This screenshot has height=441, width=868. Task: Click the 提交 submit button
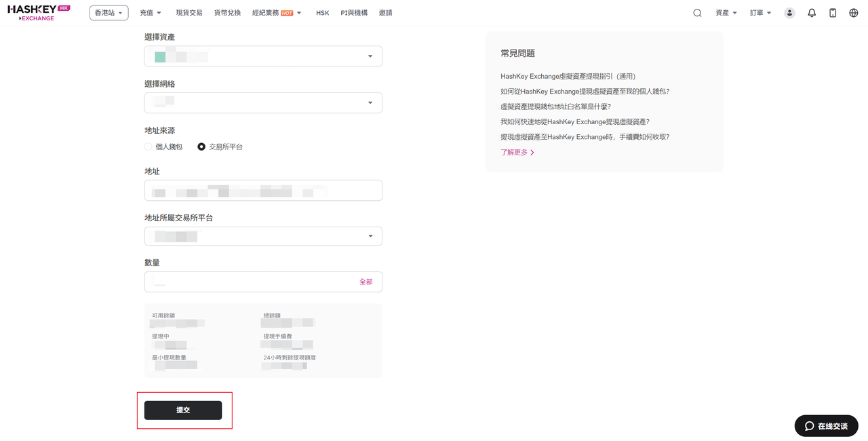point(183,410)
